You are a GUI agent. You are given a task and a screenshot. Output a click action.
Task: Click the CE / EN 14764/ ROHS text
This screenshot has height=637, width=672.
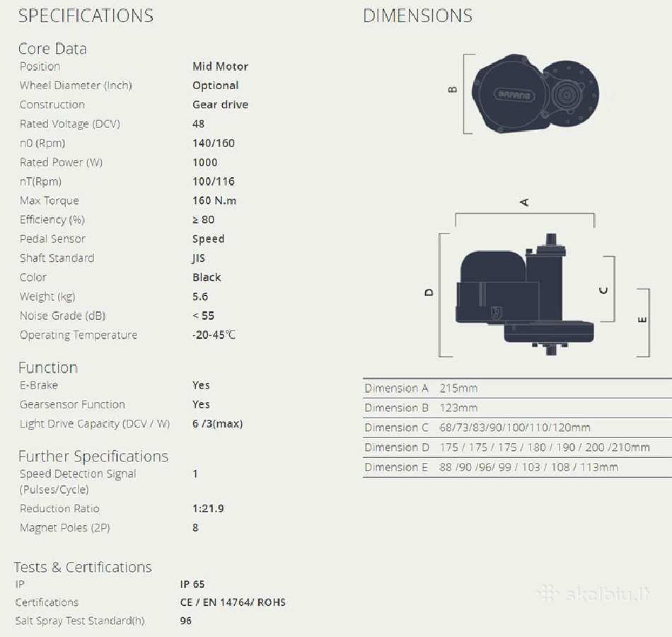coord(233,602)
